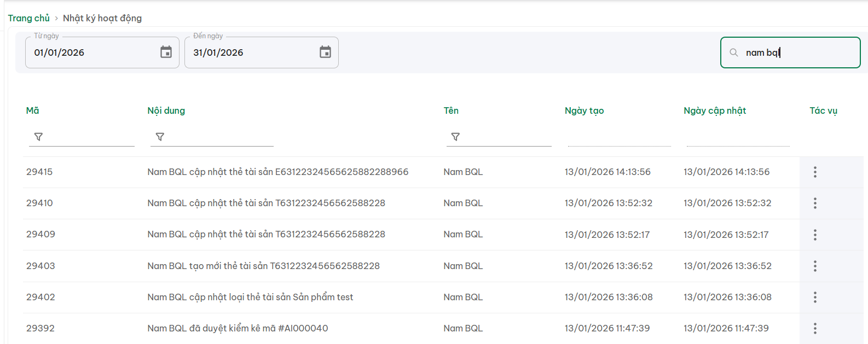Go to Trang chủ breadcrumb link
Screen dimensions: 868x344
click(28, 18)
